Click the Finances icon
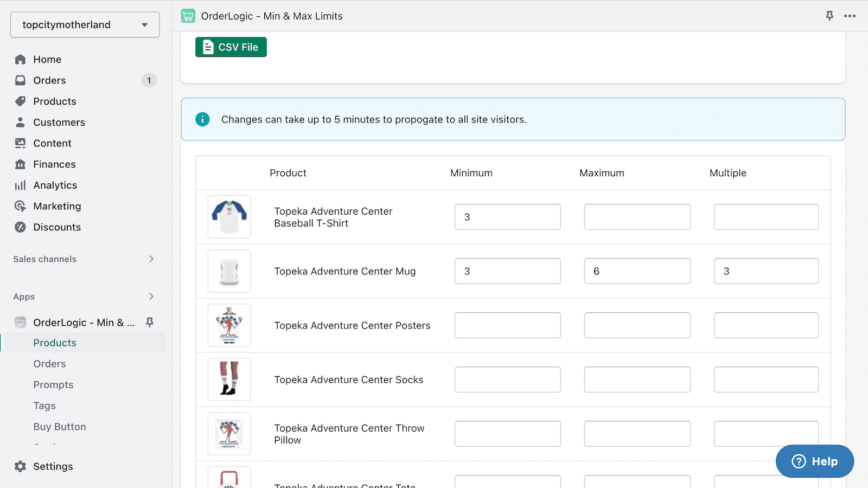Viewport: 868px width, 488px height. [20, 164]
